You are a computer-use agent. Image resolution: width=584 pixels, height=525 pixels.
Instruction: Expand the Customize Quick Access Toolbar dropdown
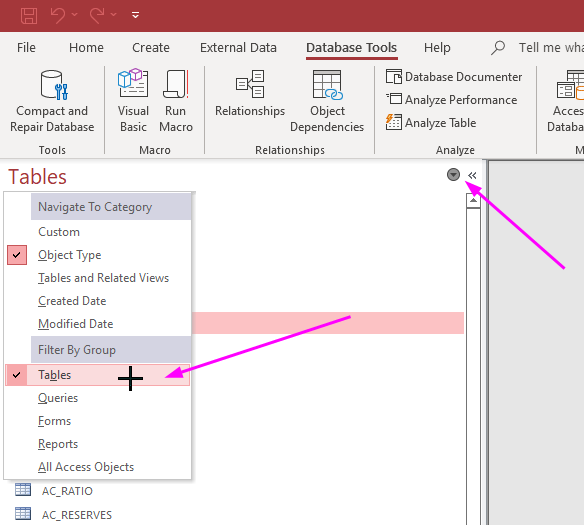[x=136, y=15]
